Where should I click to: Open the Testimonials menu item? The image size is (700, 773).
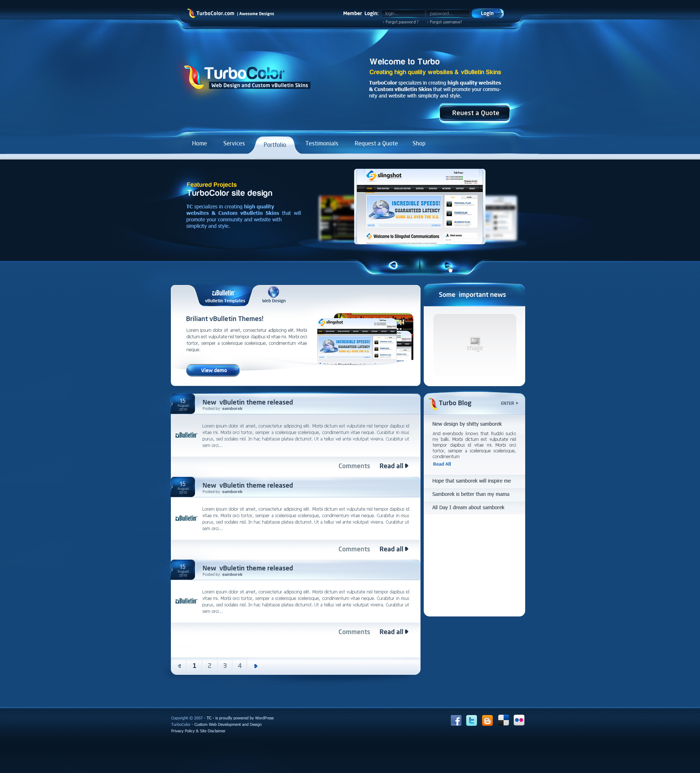322,143
